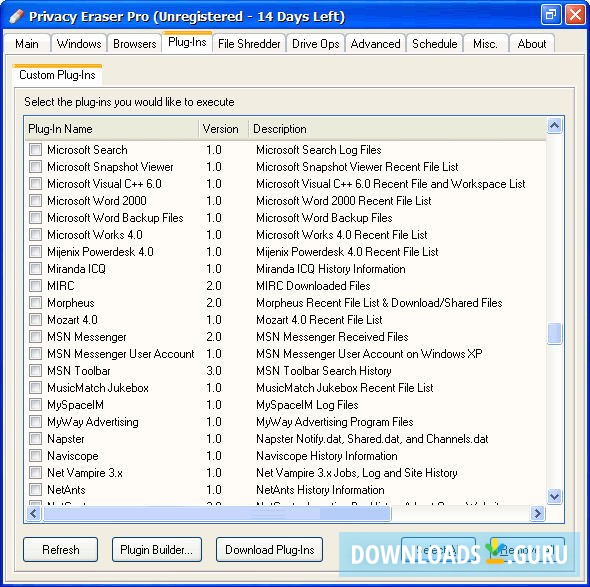Switch to Drive Ops tab
The image size is (590, 587).
316,44
